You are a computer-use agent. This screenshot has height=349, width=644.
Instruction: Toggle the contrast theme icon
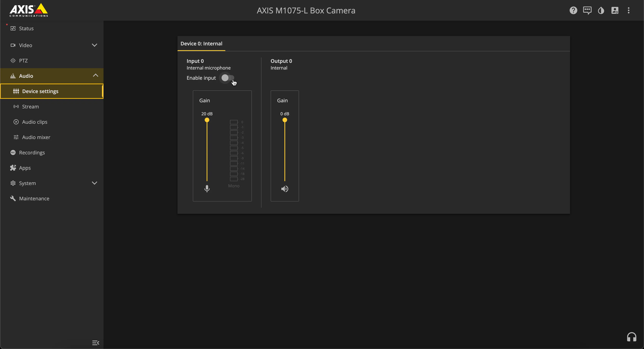(x=601, y=11)
